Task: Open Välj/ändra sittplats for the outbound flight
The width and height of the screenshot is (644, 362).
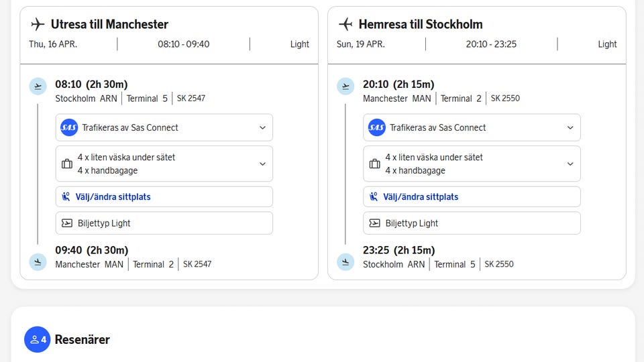Action: tap(164, 197)
